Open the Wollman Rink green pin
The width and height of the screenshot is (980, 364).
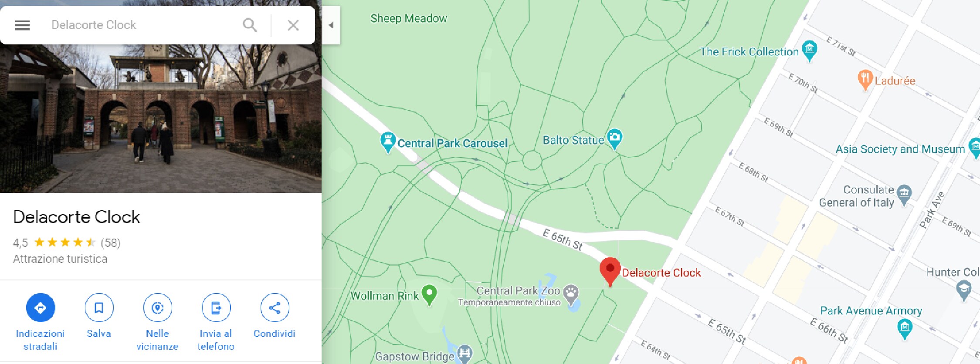[x=429, y=295]
